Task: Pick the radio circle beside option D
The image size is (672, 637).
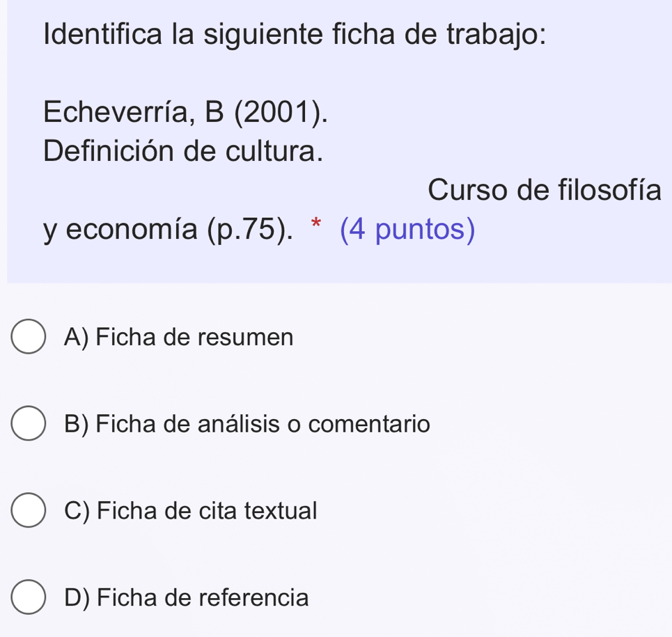Action: pos(28,598)
